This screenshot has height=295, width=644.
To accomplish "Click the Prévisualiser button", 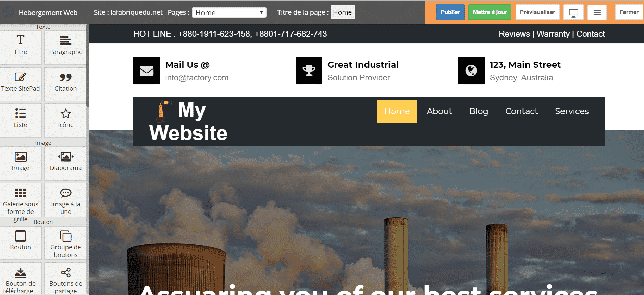I will click(537, 12).
